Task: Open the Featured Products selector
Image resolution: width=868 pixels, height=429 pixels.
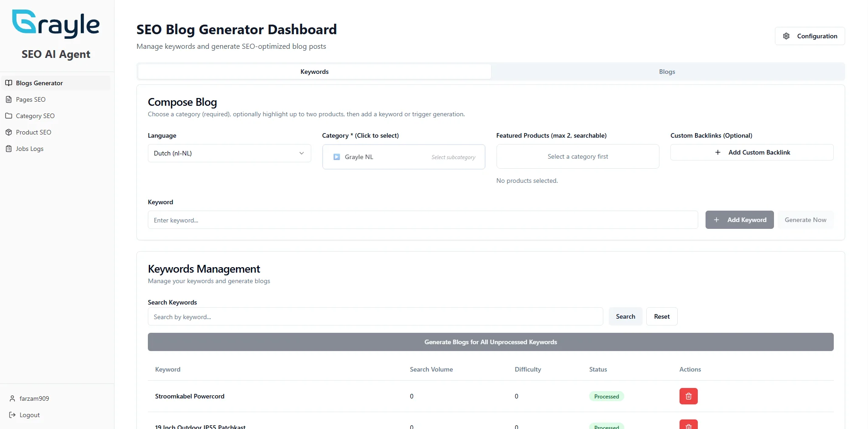Action: [577, 156]
